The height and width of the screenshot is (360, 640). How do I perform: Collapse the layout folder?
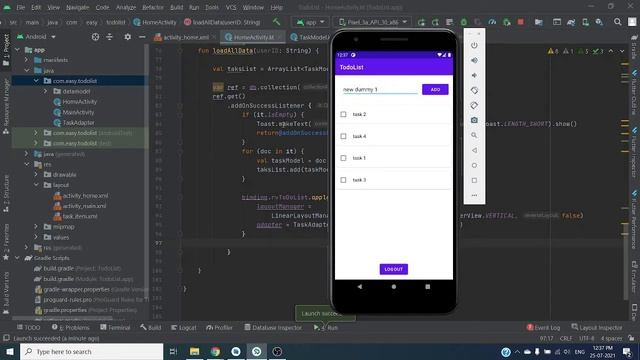[36, 185]
